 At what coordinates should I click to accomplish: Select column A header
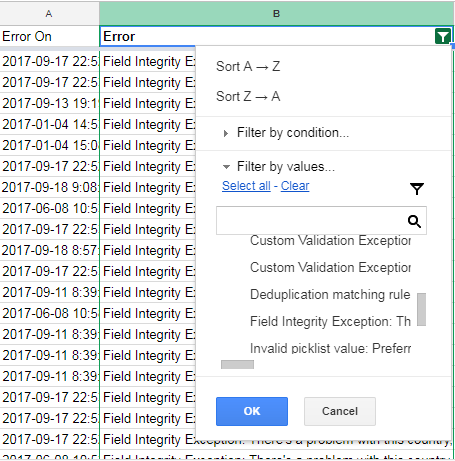(x=49, y=13)
